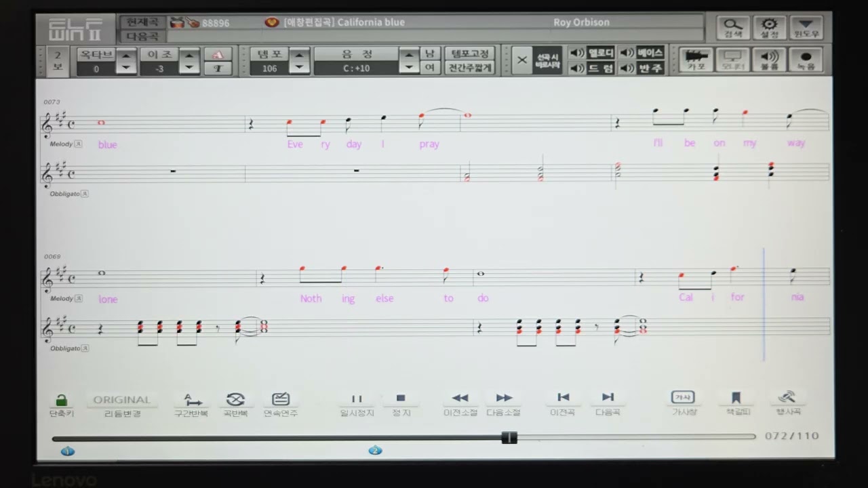
Task: Mute the accompaniment (반주) channel
Action: (x=642, y=68)
